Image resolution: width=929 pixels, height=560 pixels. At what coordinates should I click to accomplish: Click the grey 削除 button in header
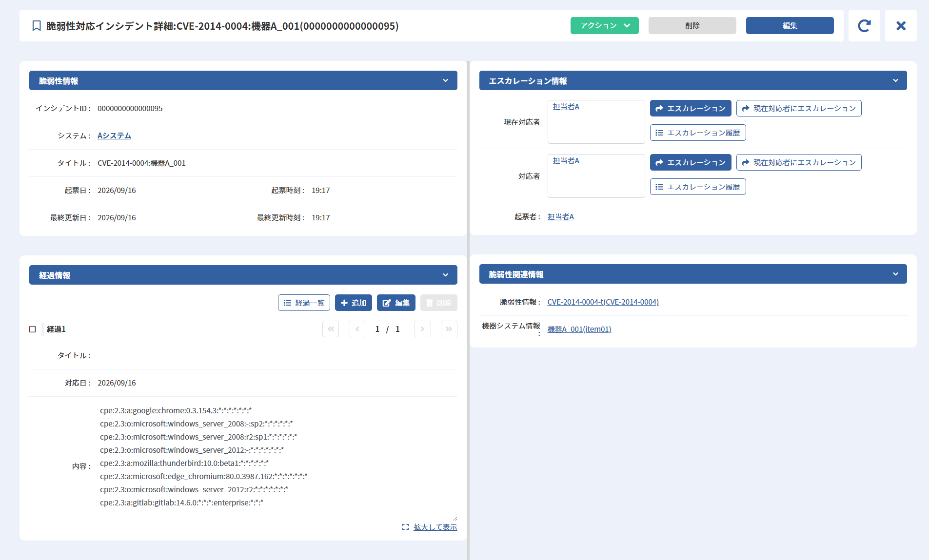(x=692, y=26)
